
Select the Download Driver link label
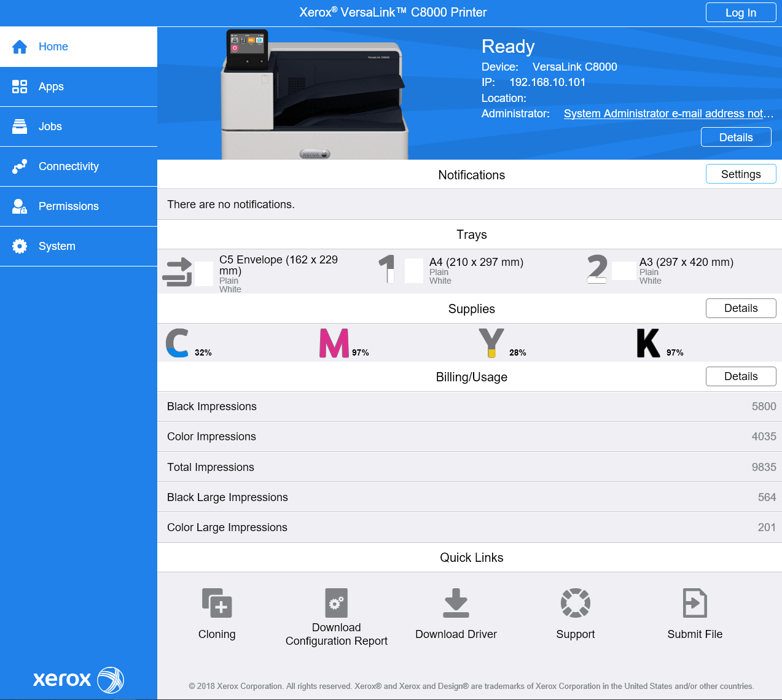click(456, 634)
